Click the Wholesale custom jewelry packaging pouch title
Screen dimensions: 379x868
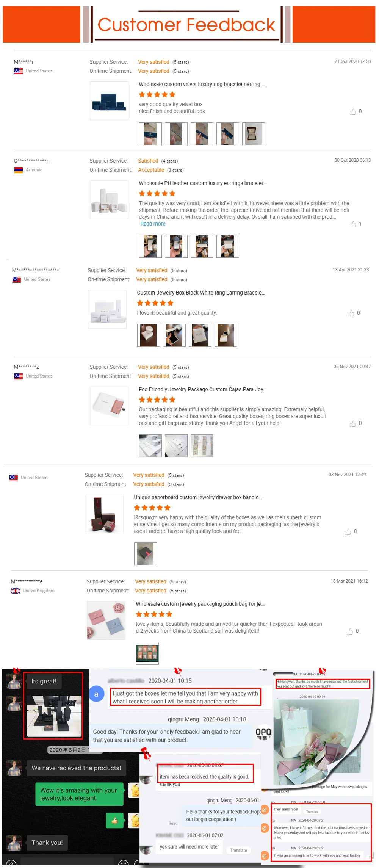pos(200,604)
